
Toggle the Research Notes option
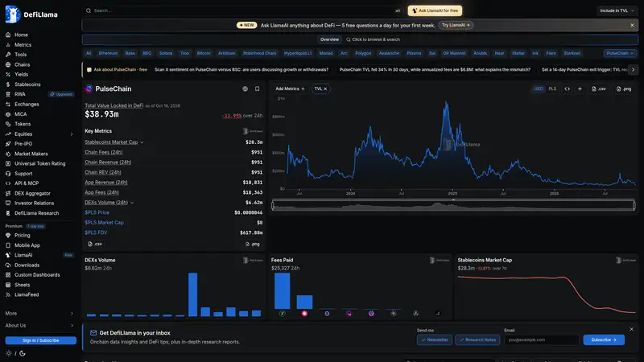[x=477, y=339]
